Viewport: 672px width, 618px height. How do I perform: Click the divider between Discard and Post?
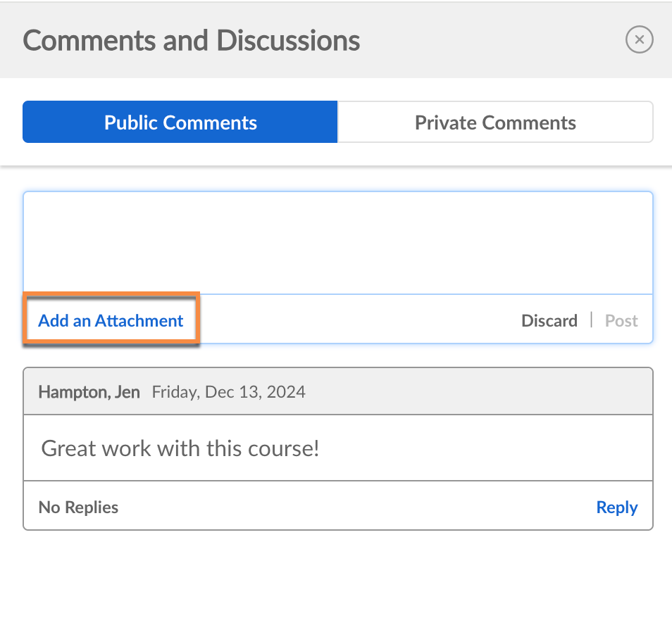[x=592, y=321]
